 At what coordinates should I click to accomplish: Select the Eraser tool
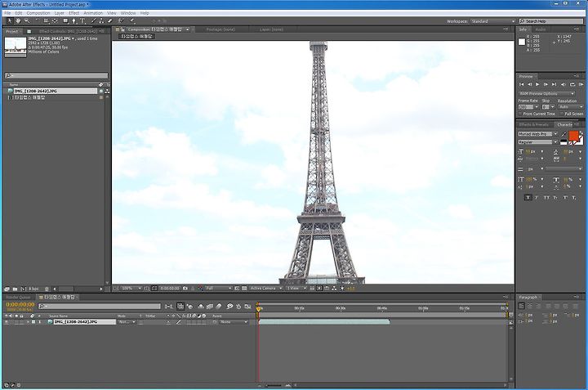110,21
